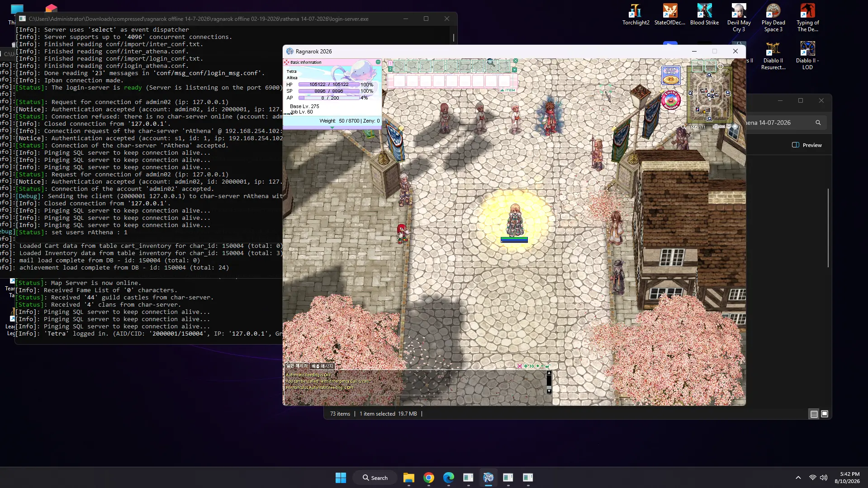This screenshot has height=488, width=868.
Task: Click the diamond toggle above the minimap
Action: 721,66
